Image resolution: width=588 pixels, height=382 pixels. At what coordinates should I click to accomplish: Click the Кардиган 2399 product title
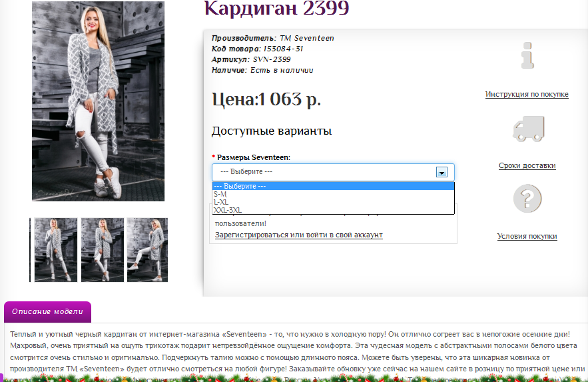pos(277,8)
